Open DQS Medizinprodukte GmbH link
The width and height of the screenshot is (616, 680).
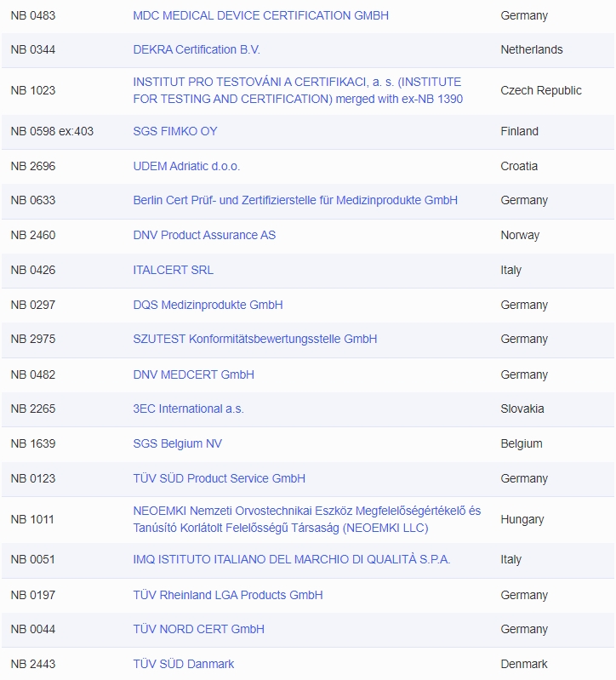[208, 305]
